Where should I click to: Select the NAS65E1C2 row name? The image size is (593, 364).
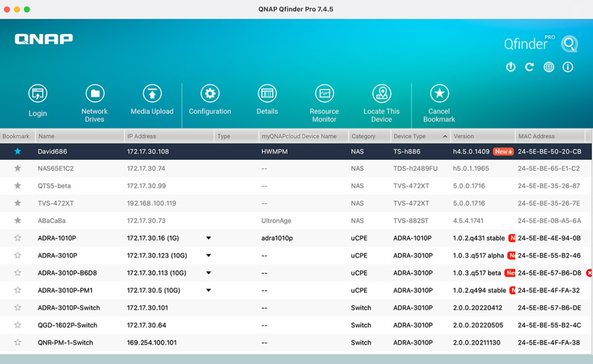(55, 169)
